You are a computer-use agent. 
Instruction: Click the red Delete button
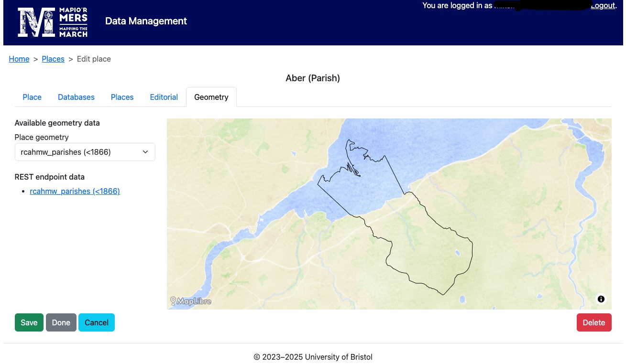[x=593, y=322]
